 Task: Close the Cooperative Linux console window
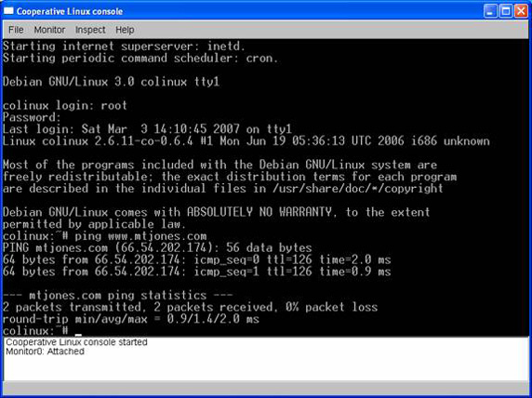point(521,11)
